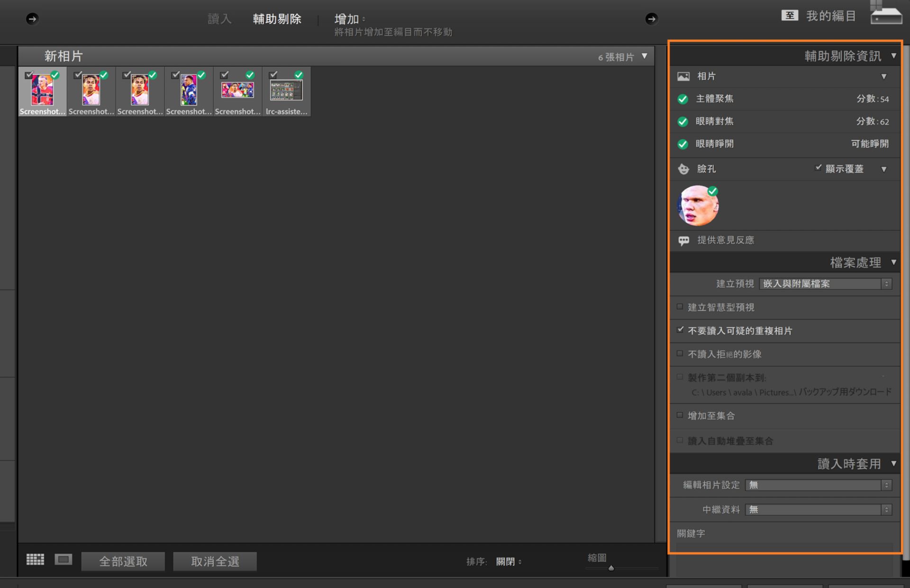Click the right destination arrow icon
910x588 pixels.
pyautogui.click(x=651, y=19)
